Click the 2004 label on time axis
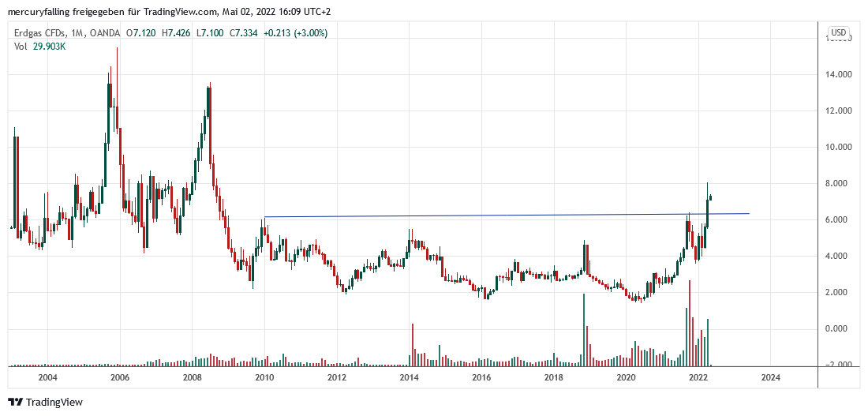Image resolution: width=868 pixels, height=416 pixels. [47, 378]
